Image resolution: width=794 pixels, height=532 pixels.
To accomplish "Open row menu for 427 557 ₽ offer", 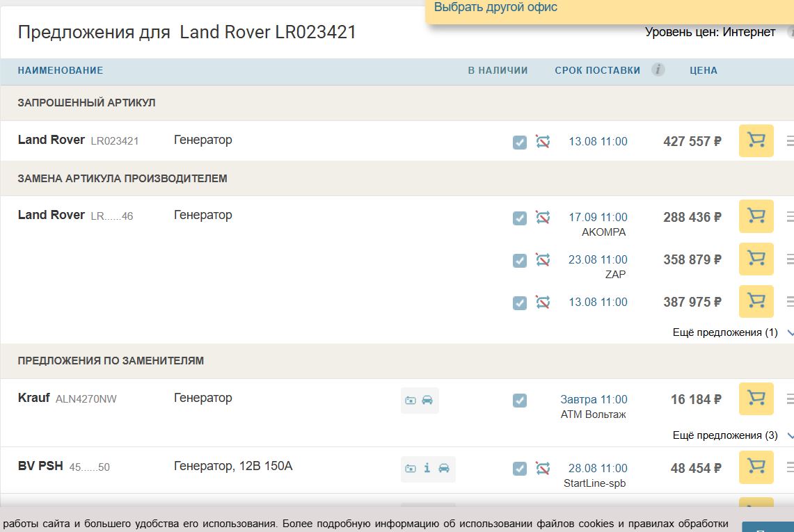I will [x=790, y=140].
